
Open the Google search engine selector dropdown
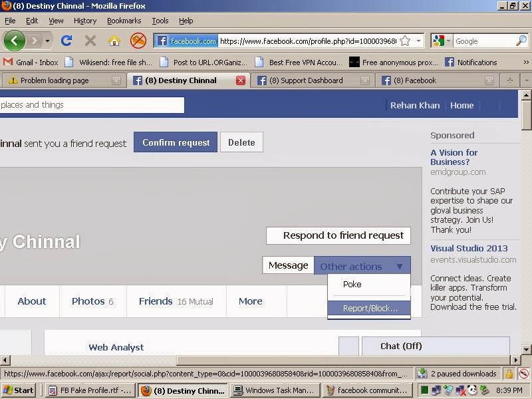pyautogui.click(x=442, y=41)
